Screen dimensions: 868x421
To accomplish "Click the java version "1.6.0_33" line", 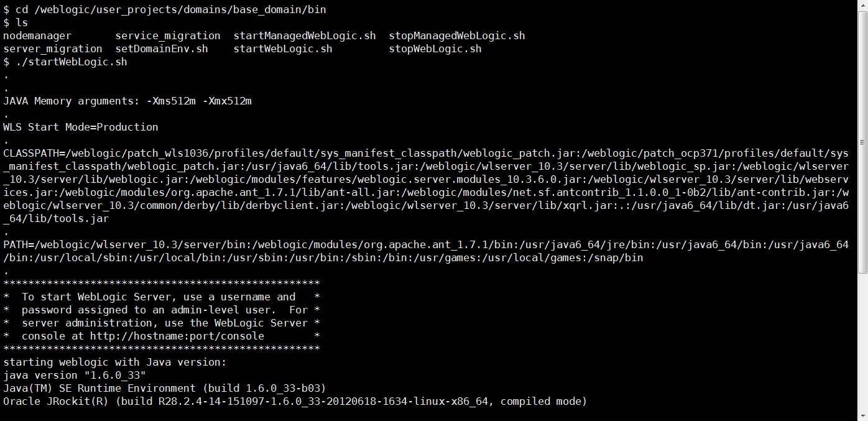I will tap(75, 376).
